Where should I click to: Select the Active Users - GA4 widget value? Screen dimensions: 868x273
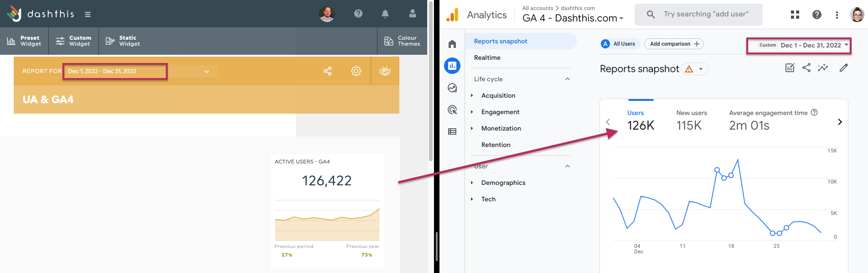coord(327,181)
